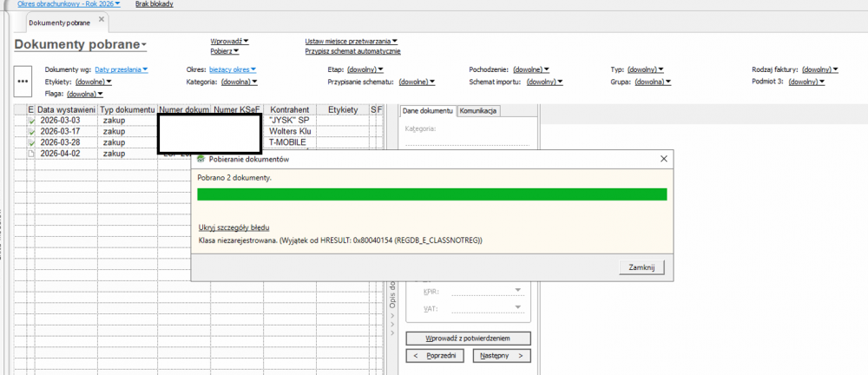Select the cell with date 2026-04-02

tap(67, 154)
